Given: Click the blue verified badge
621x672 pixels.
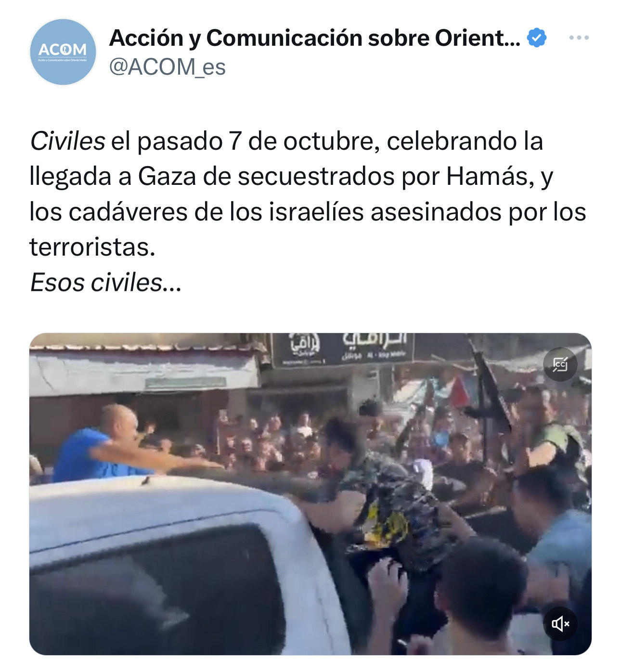Looking at the screenshot, I should click(x=537, y=38).
